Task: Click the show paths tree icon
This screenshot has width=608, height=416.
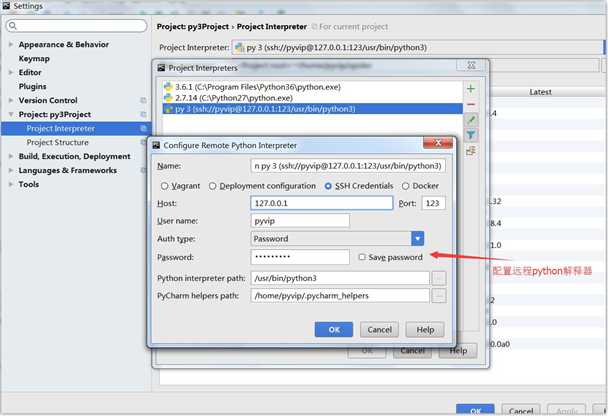Action: click(471, 150)
